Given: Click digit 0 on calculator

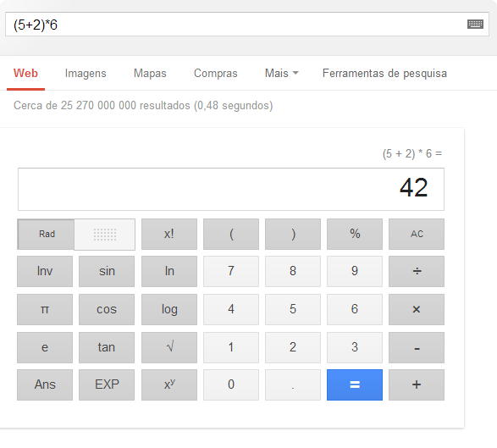Looking at the screenshot, I should 231,384.
